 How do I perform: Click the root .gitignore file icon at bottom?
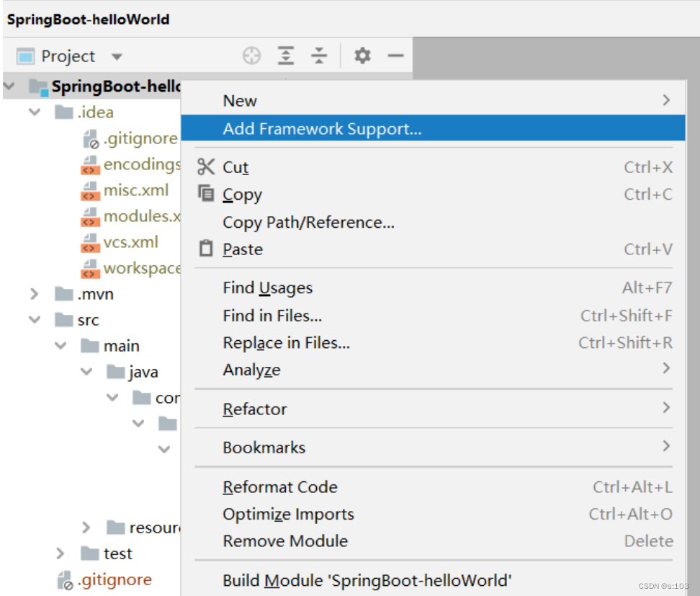click(x=66, y=580)
